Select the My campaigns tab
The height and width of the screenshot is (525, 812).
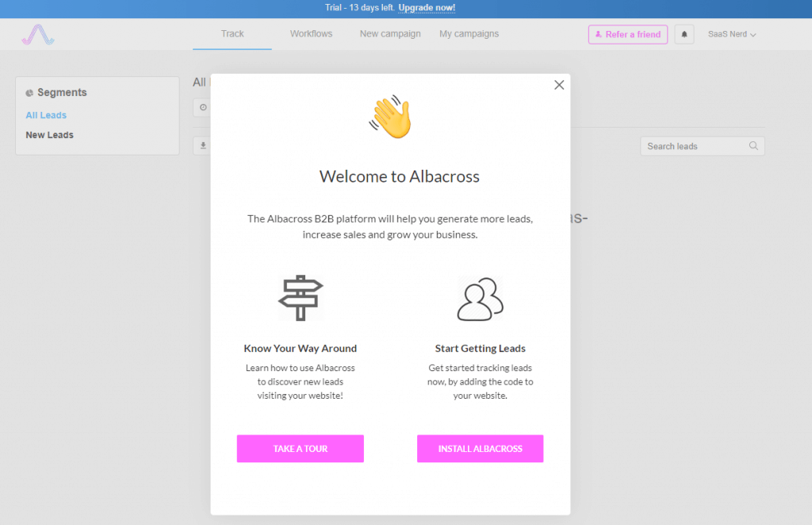468,34
